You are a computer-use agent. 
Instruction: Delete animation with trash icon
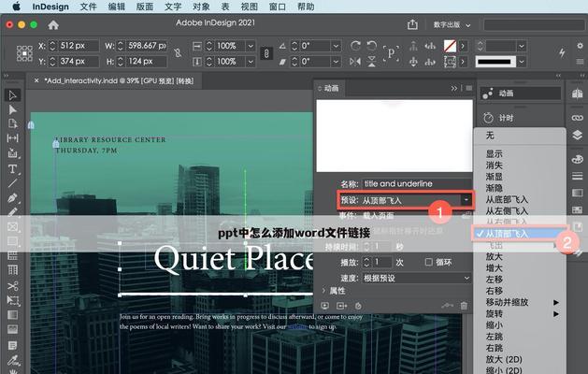pyautogui.click(x=464, y=306)
